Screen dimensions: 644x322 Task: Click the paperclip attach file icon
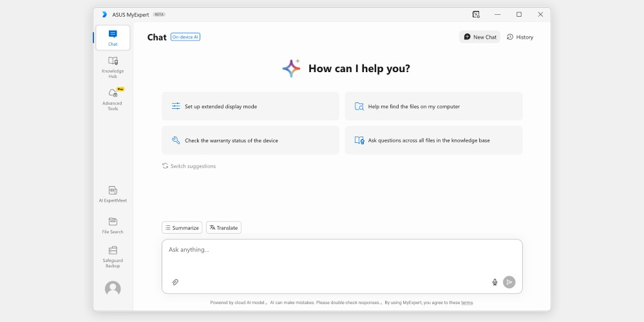(x=175, y=282)
